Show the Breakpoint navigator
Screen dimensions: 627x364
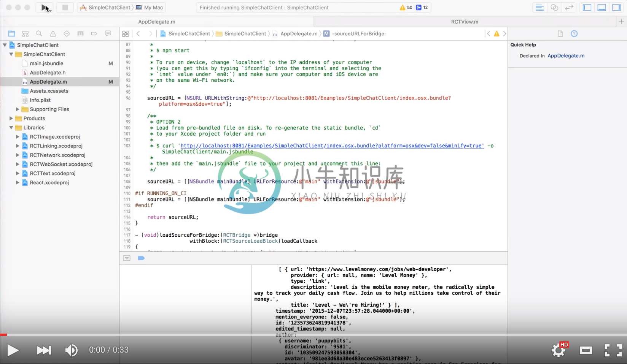(94, 34)
